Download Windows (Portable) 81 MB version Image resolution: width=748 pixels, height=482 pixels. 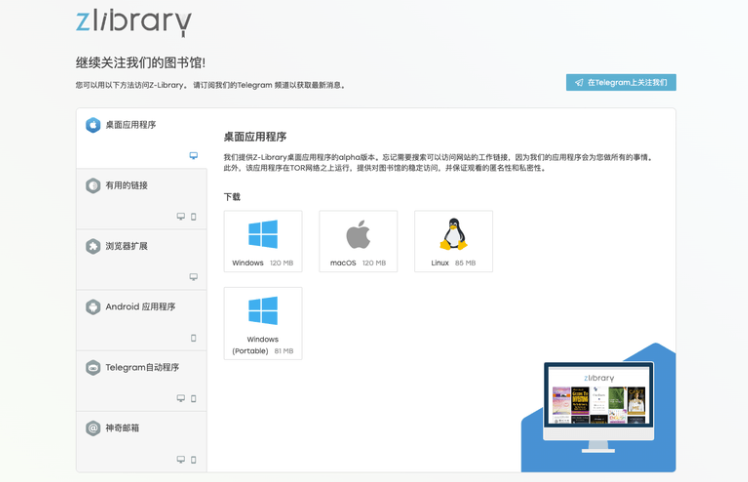point(263,324)
